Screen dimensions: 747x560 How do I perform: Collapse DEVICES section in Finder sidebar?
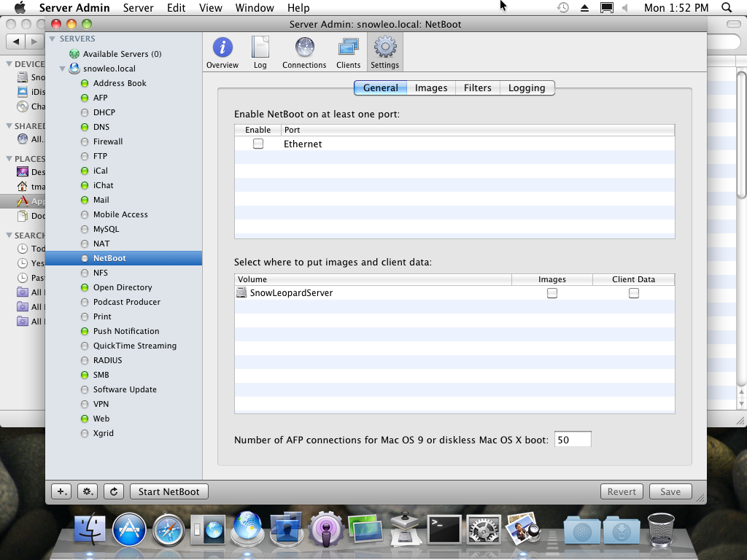[9, 63]
